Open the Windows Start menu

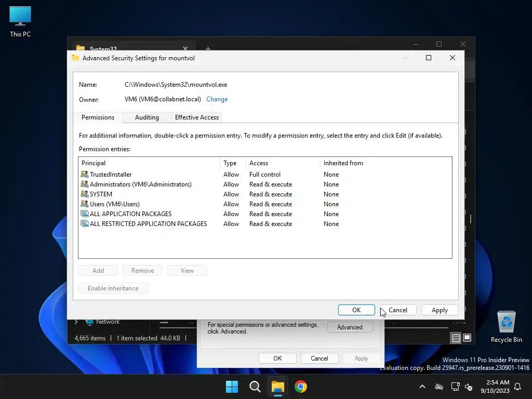[232, 387]
